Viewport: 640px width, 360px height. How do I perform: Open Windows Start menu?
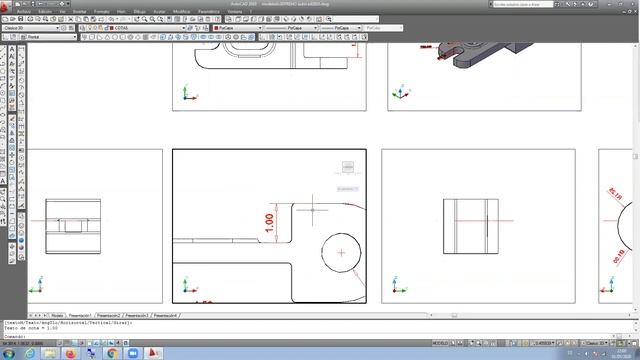tap(9, 353)
